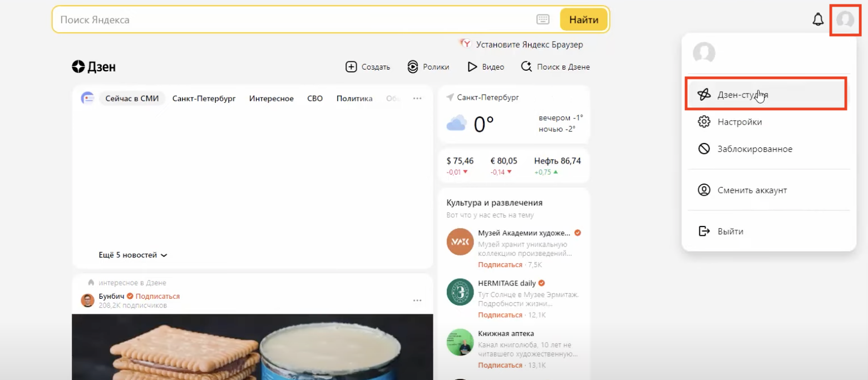The height and width of the screenshot is (380, 868).
Task: Click the Создать plus icon
Action: click(351, 67)
